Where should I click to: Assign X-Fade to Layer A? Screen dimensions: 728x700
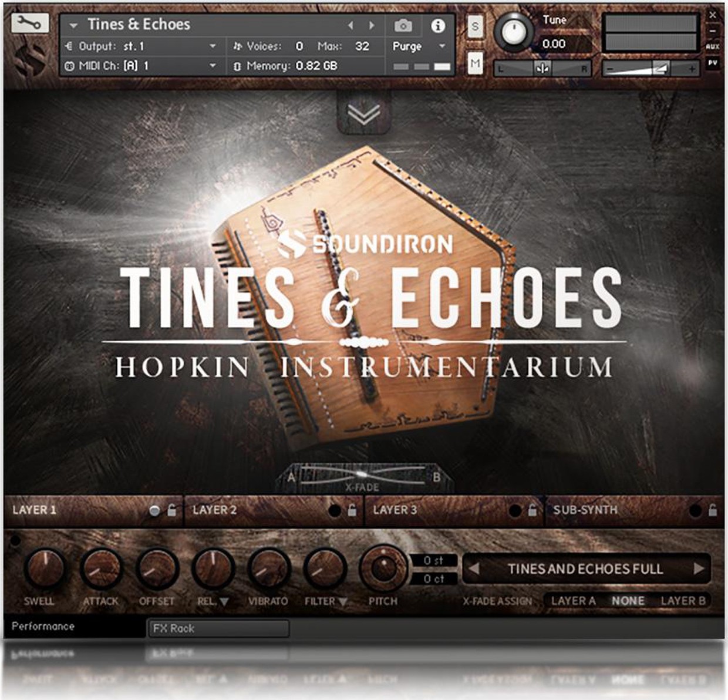[573, 601]
